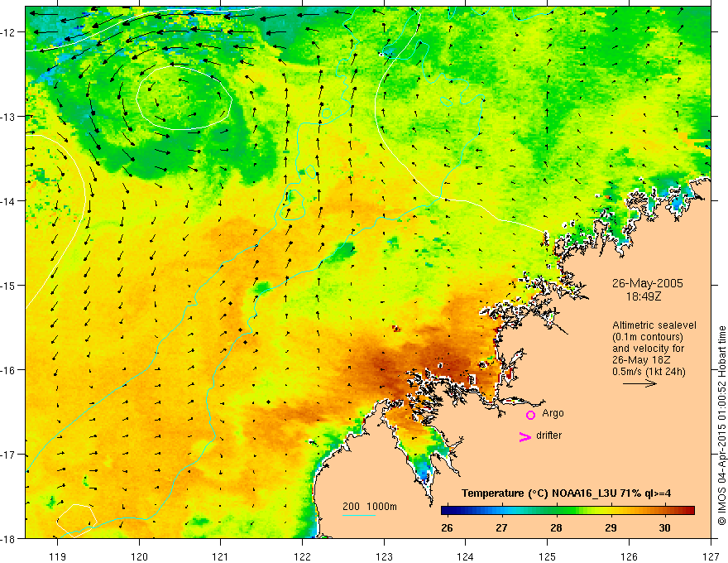Viewport: 728px width, 563px height.
Task: Click the '18:49Z' time text
Action: (643, 296)
